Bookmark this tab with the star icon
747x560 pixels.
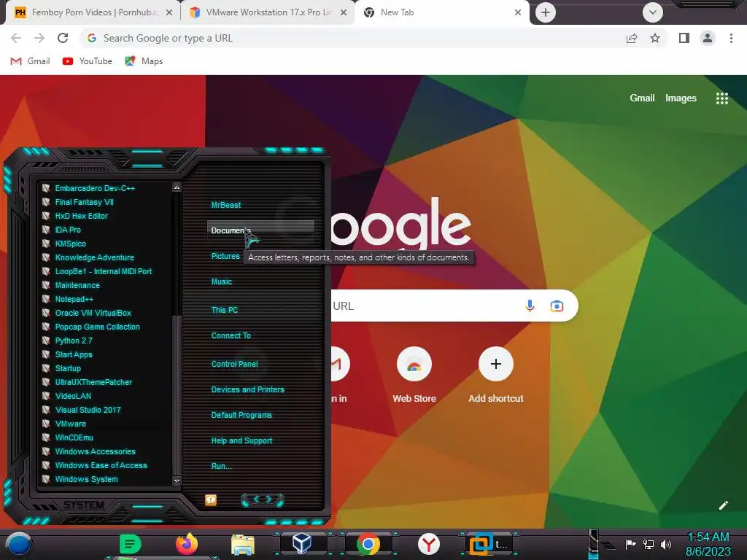pyautogui.click(x=655, y=38)
